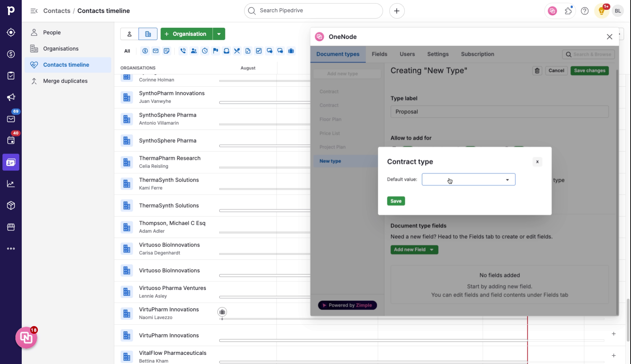Switch to the Users tab in OneNode
The height and width of the screenshot is (364, 631).
click(407, 54)
